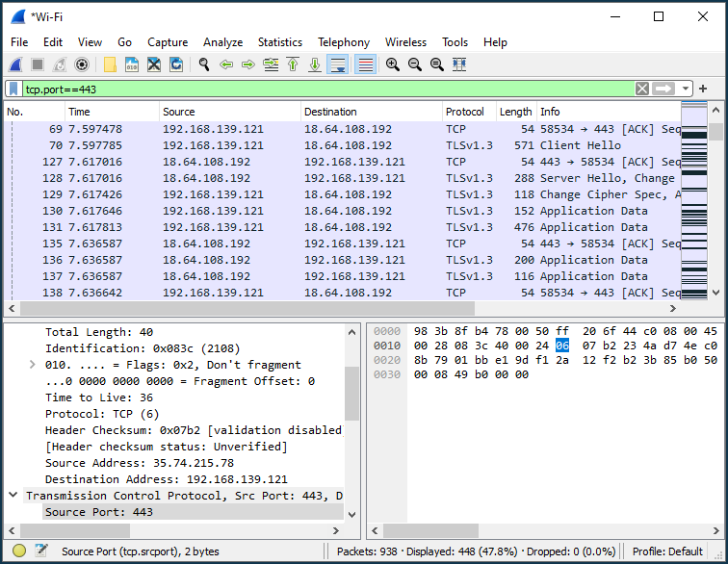Reset text to normal size
728x564 pixels.
tap(437, 64)
